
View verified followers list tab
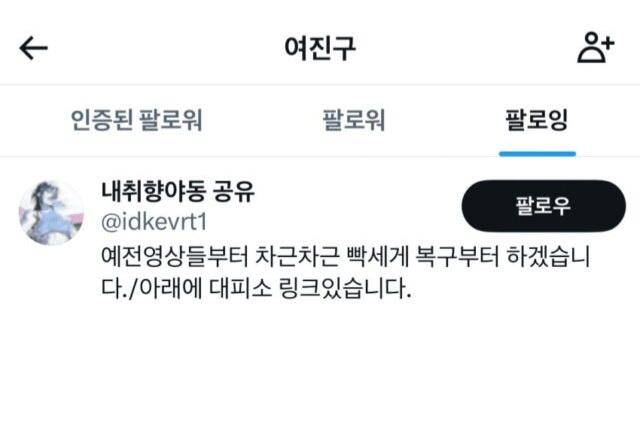pyautogui.click(x=136, y=120)
